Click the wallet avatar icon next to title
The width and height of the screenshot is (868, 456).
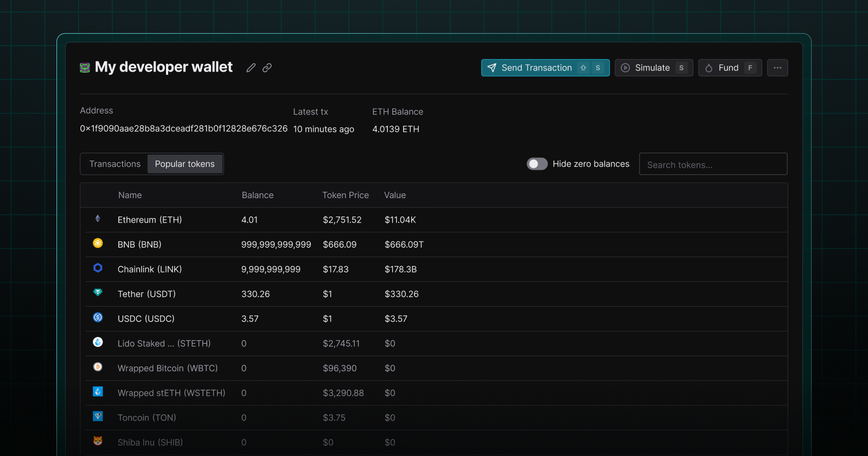85,68
